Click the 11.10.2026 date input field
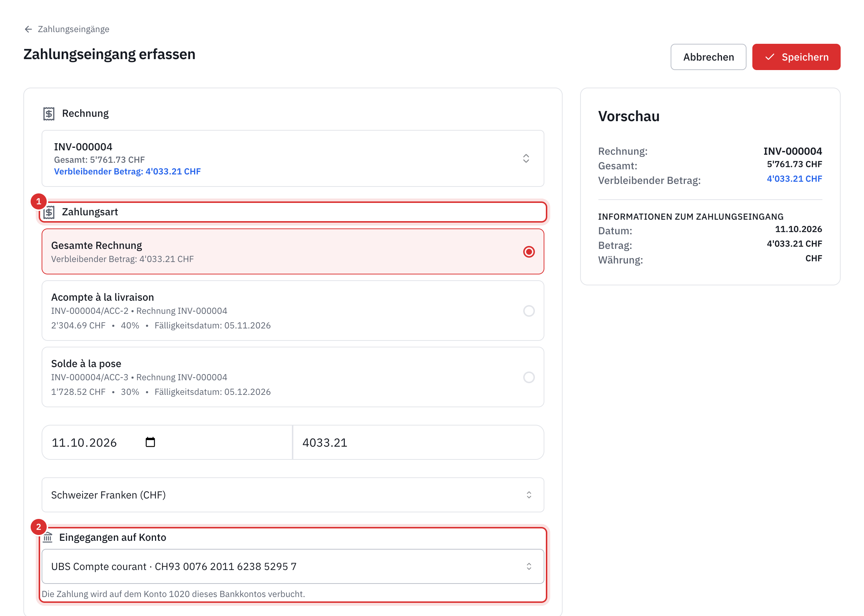 [167, 442]
